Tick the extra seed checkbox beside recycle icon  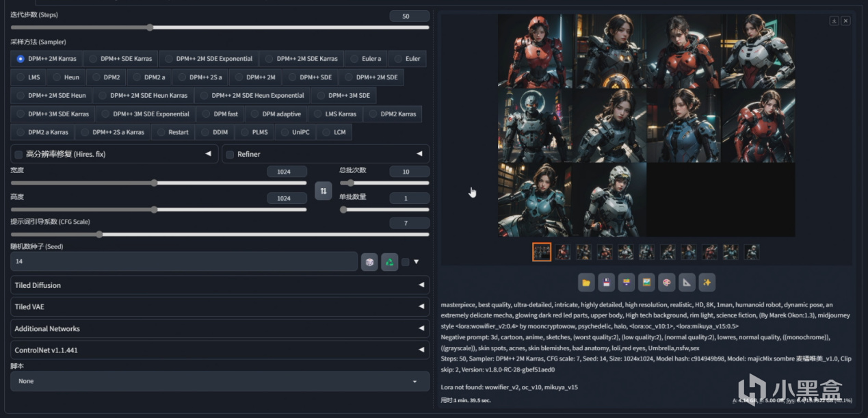point(405,262)
